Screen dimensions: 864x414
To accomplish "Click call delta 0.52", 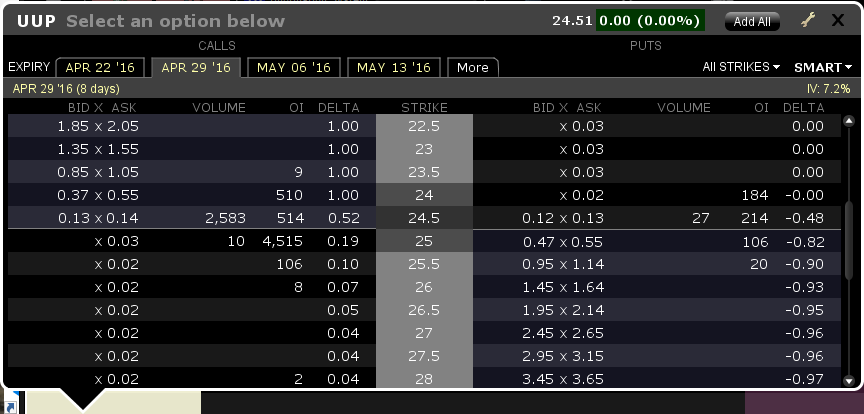I will (343, 218).
